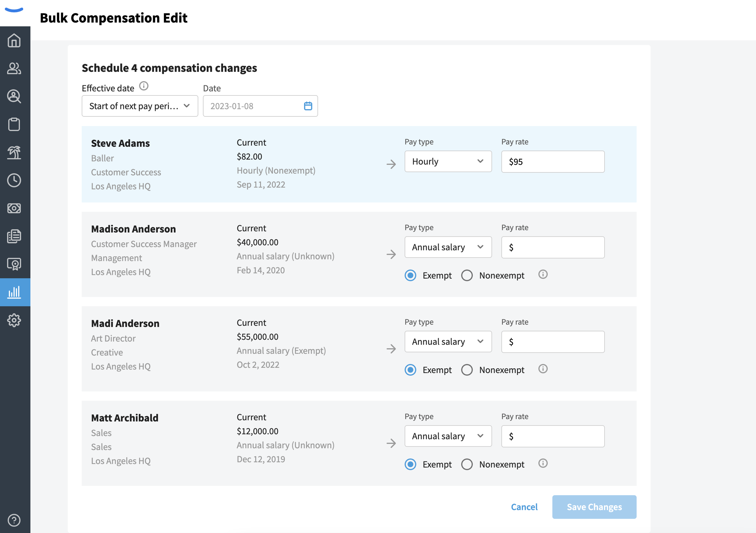Click the Bulk Compensation Edit heading
Viewport: 756px width, 533px height.
tap(114, 18)
